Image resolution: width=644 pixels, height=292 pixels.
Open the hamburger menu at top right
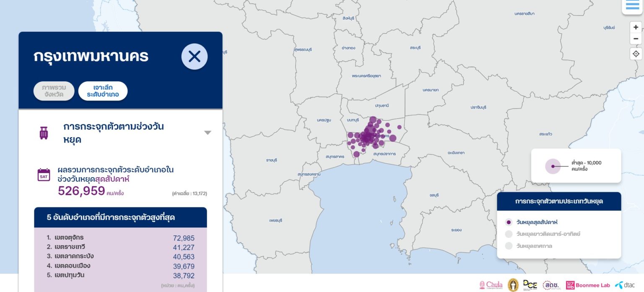pyautogui.click(x=632, y=5)
